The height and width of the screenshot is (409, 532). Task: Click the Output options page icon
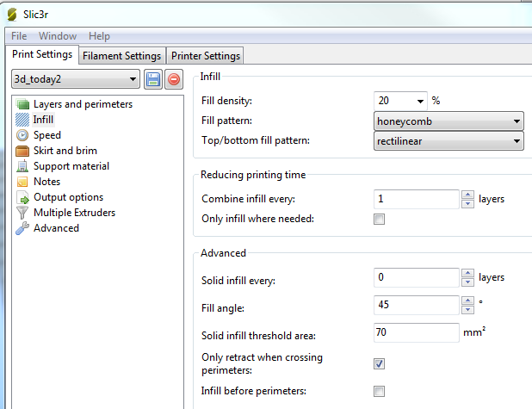(22, 197)
